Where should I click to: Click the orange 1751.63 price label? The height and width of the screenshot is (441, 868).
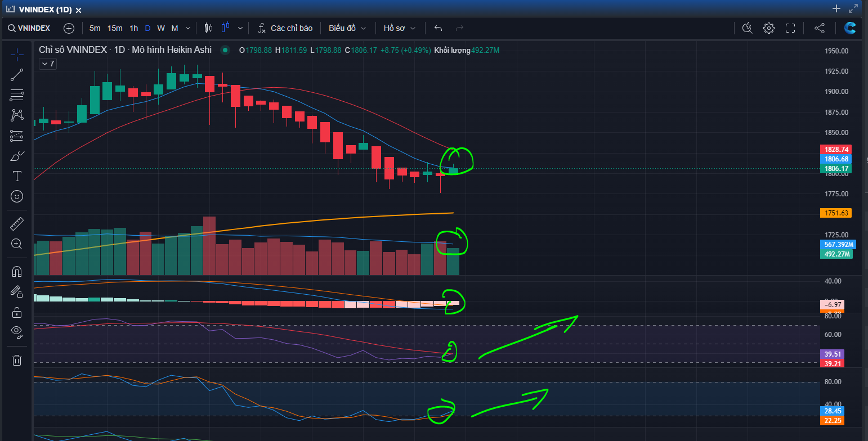[836, 213]
